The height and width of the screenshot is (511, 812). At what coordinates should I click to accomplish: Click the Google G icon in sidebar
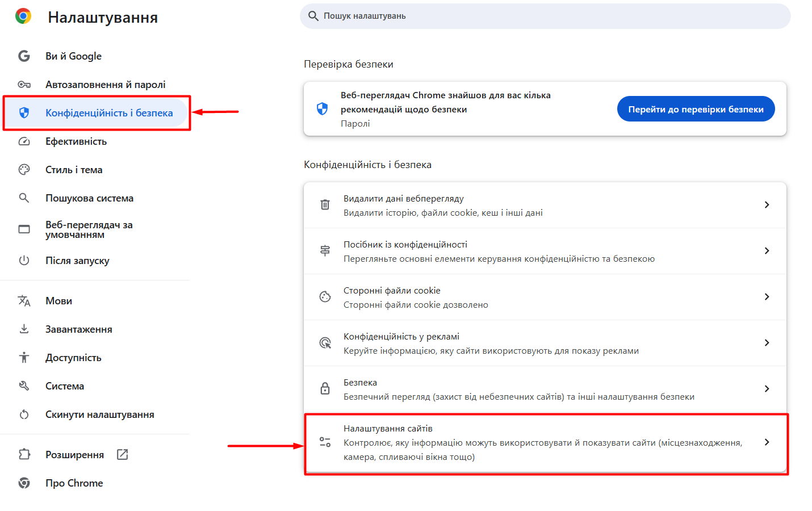[24, 56]
